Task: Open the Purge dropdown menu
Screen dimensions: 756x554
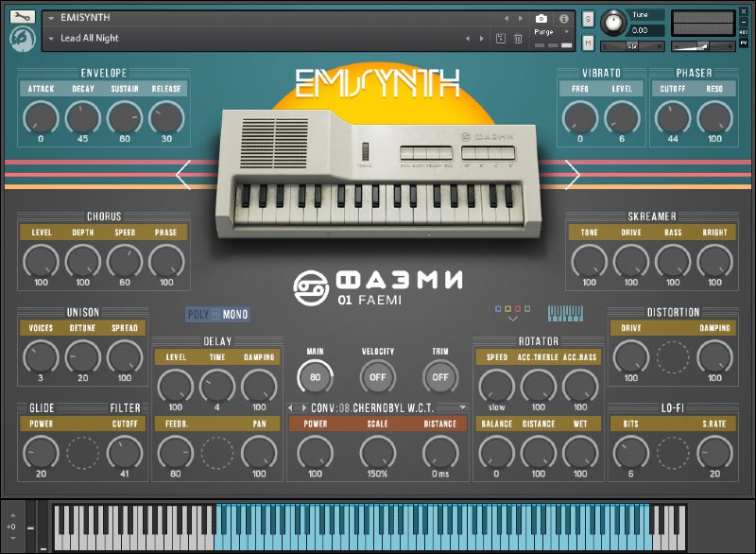Action: click(x=555, y=31)
